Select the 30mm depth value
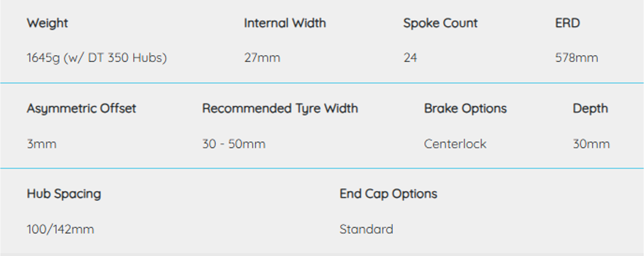 click(x=591, y=144)
